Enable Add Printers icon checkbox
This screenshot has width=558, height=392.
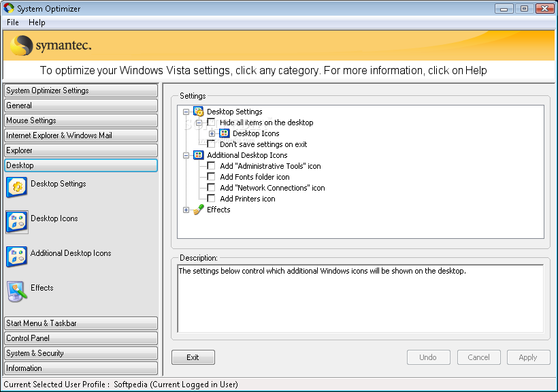pyautogui.click(x=211, y=198)
